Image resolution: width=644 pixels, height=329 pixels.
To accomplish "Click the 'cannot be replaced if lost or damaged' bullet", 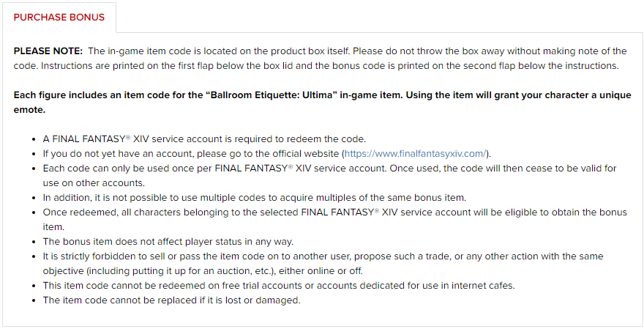I will pos(172,300).
